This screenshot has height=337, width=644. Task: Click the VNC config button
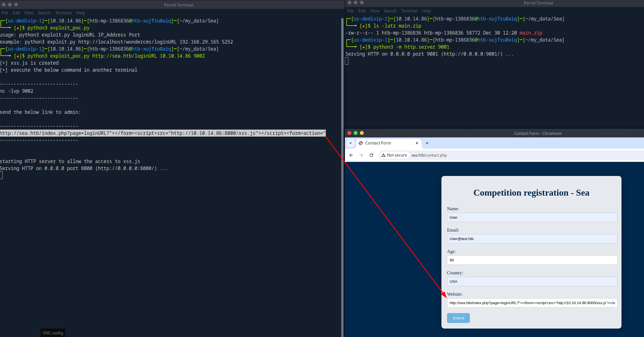(x=53, y=333)
